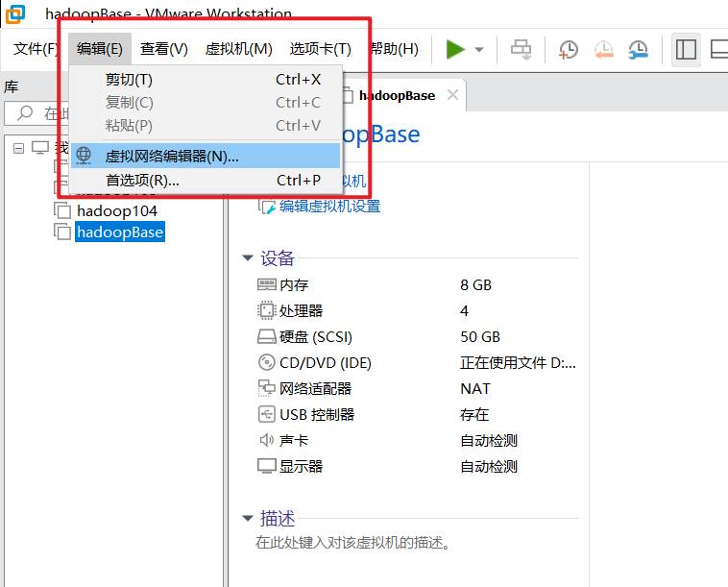Toggle the library sidebar view
This screenshot has height=587, width=728.
[686, 49]
